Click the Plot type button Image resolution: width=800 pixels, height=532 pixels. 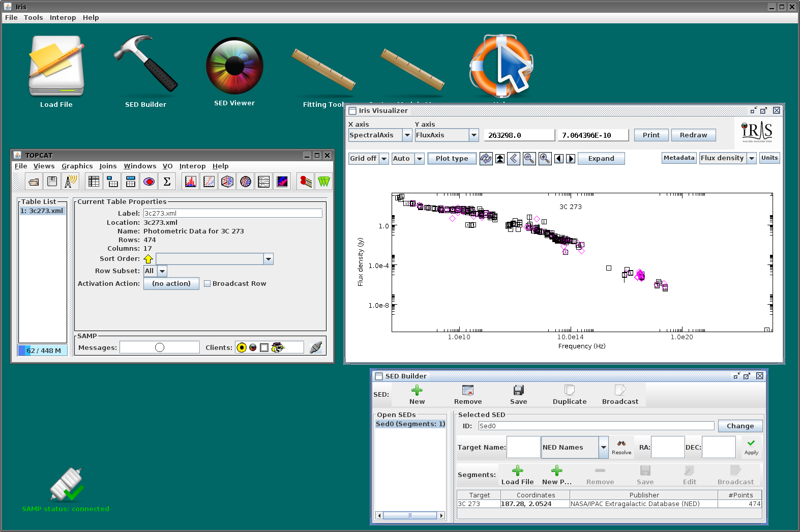452,159
